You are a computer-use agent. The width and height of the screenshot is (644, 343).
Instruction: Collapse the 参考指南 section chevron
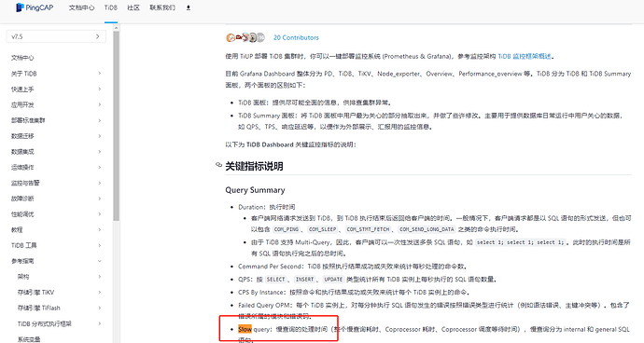pos(99,261)
